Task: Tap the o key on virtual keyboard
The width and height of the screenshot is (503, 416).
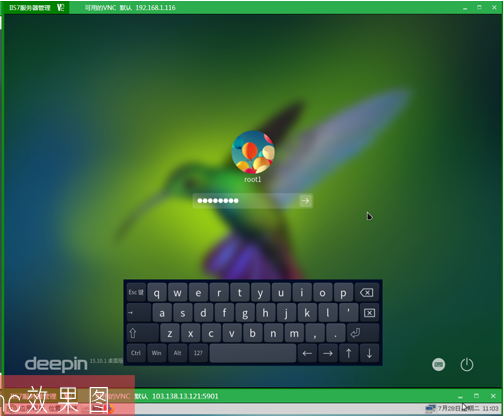Action: (x=322, y=292)
